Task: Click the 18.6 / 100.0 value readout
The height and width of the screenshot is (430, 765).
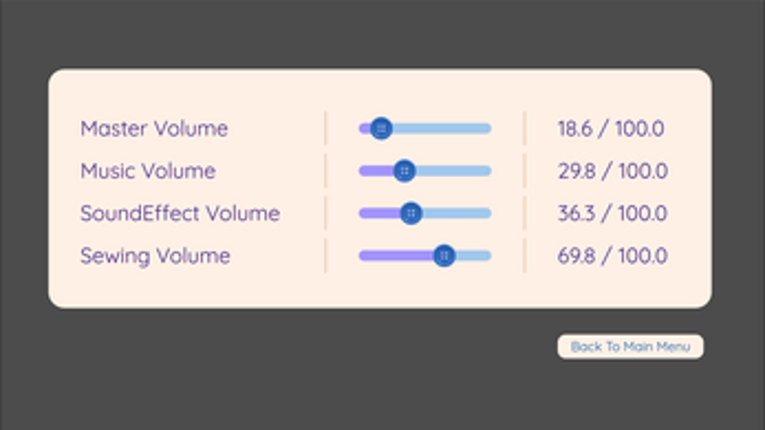Action: pos(611,128)
